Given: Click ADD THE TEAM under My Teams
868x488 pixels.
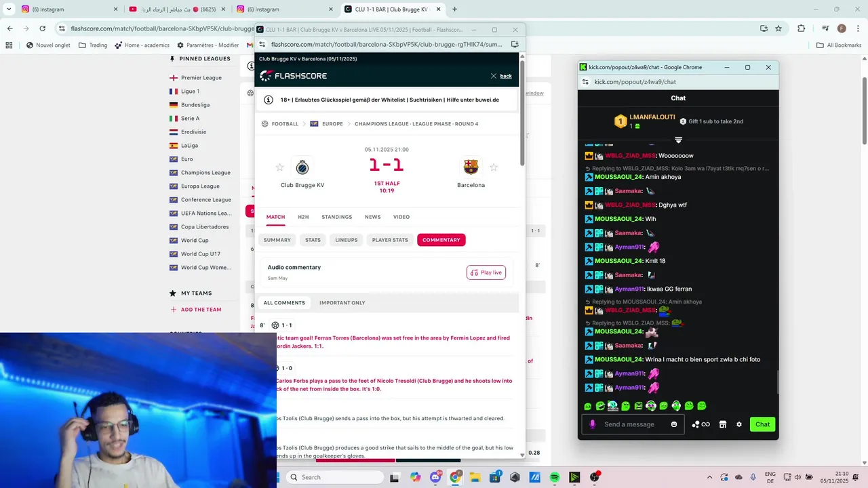Looking at the screenshot, I should [196, 310].
